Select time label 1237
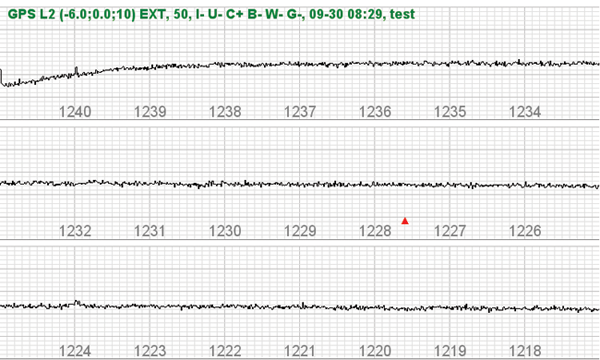The image size is (600, 360). click(x=300, y=112)
